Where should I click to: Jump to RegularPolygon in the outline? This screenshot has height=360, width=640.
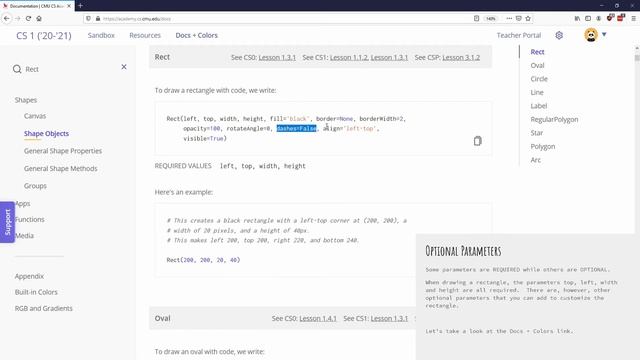pyautogui.click(x=554, y=120)
